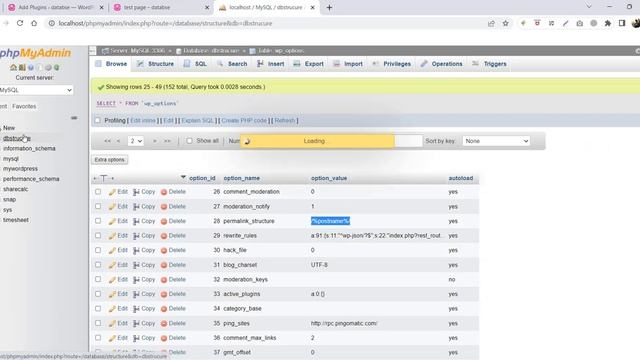Screen dimensions: 640x360
Task: Expand the Extra options button
Action: point(109,160)
